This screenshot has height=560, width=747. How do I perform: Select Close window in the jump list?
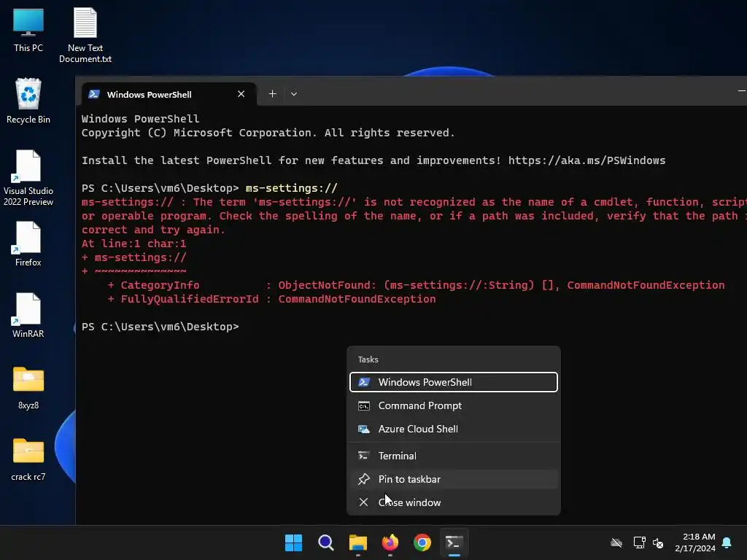454,502
